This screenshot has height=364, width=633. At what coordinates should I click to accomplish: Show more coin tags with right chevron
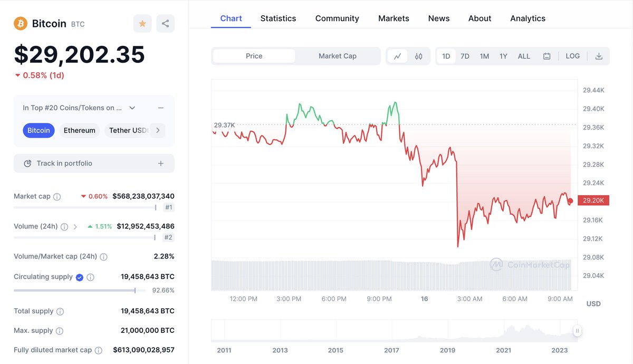pyautogui.click(x=158, y=130)
